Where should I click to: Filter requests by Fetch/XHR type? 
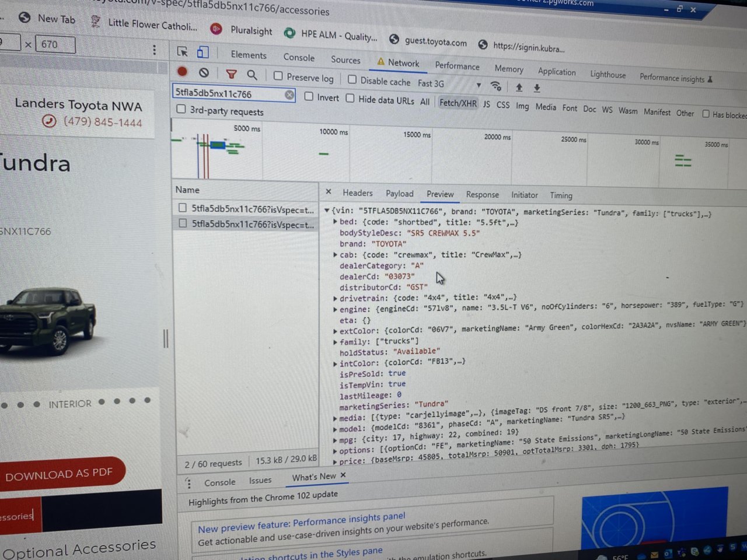458,103
